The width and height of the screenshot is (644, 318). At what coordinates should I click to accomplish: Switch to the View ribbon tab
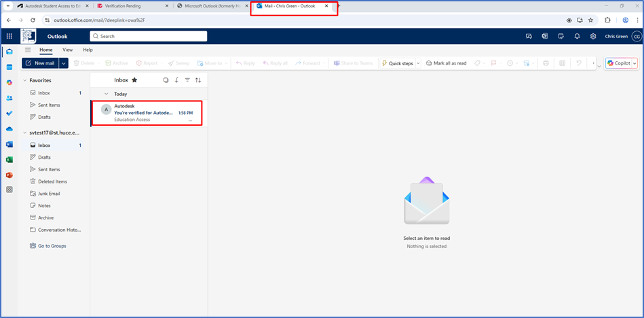pyautogui.click(x=67, y=50)
